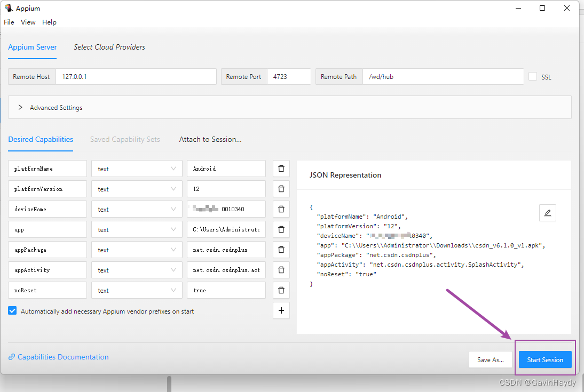Add a new capability with plus icon
Image resolution: width=584 pixels, height=392 pixels.
coord(281,310)
